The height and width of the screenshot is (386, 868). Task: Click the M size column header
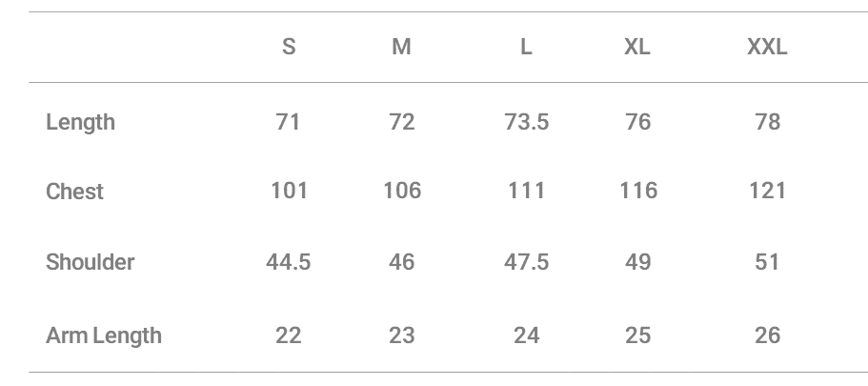401,48
